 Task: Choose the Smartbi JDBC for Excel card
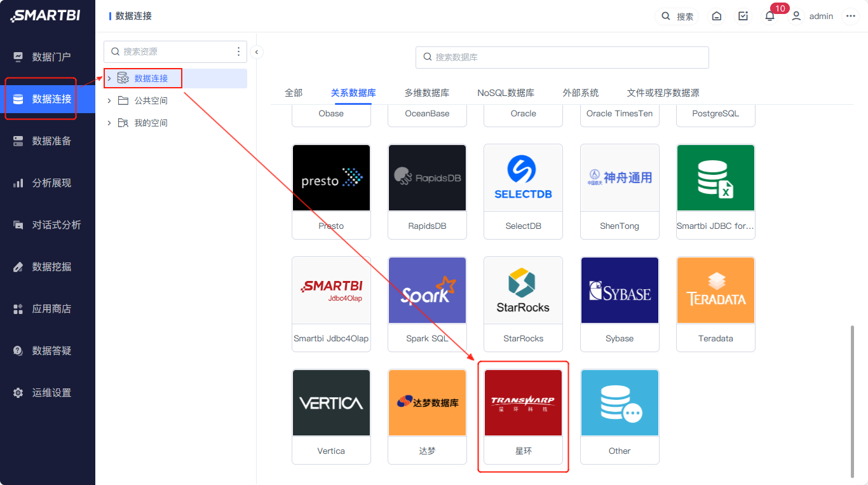(x=715, y=191)
